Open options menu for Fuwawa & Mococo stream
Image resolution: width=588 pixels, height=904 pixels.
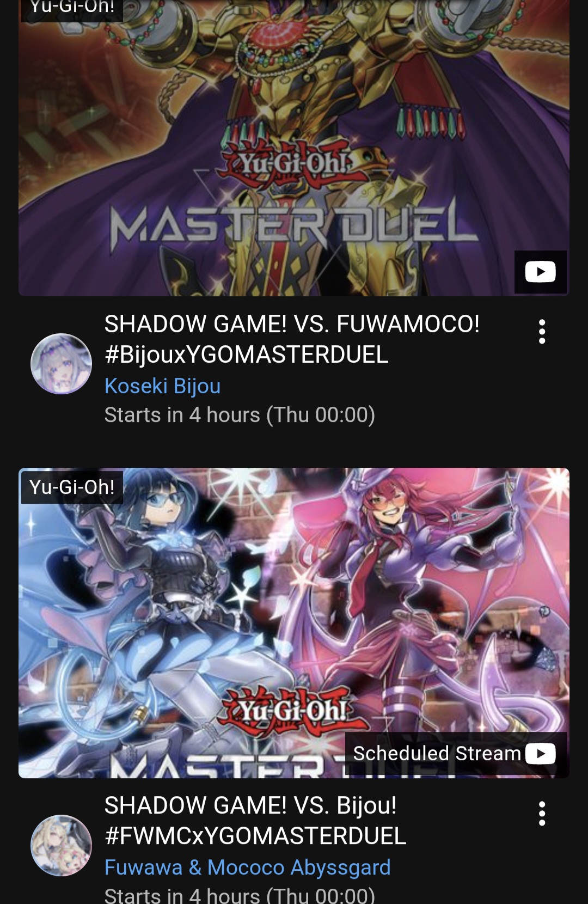tap(542, 814)
